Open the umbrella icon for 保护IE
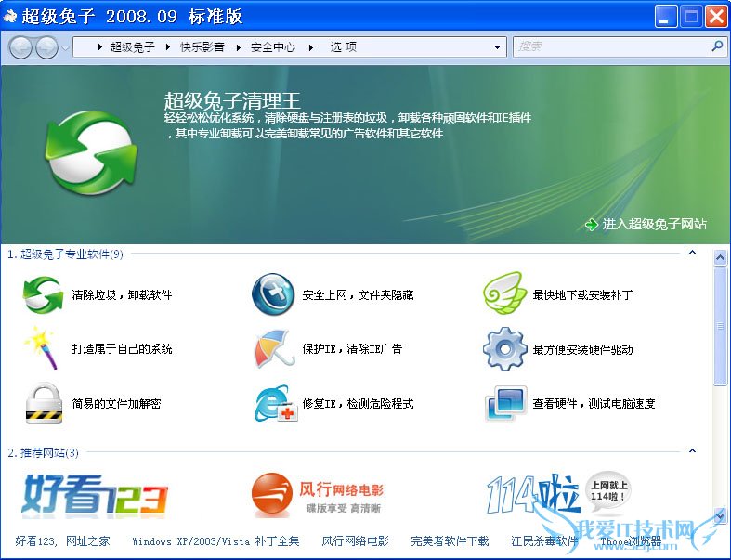Image resolution: width=731 pixels, height=560 pixels. point(275,348)
